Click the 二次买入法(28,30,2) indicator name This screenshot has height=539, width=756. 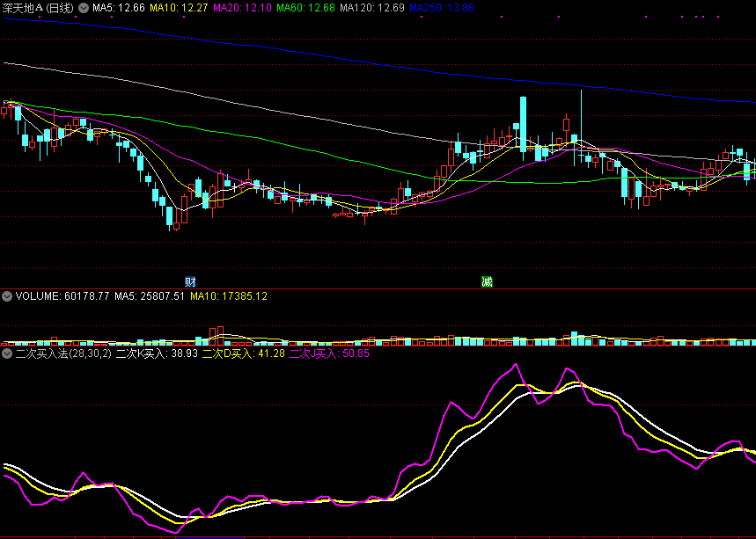63,353
